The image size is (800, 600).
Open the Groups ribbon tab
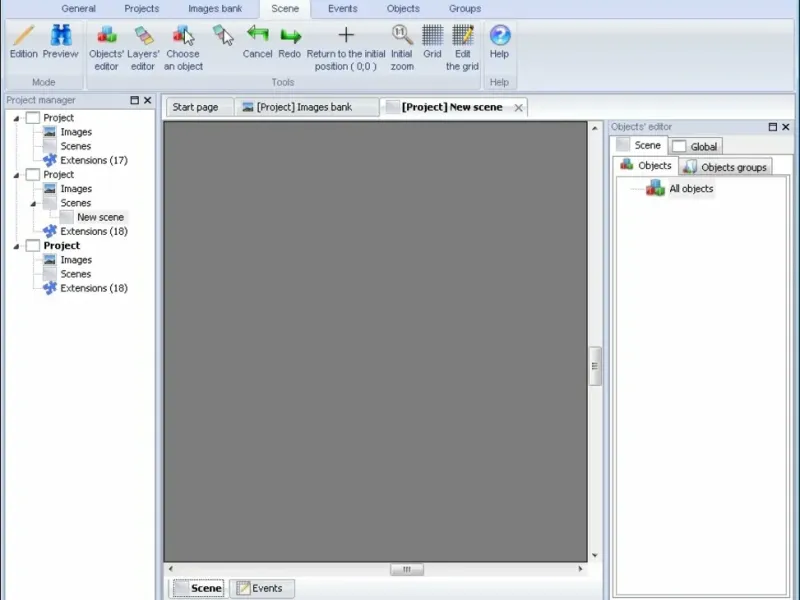point(465,9)
